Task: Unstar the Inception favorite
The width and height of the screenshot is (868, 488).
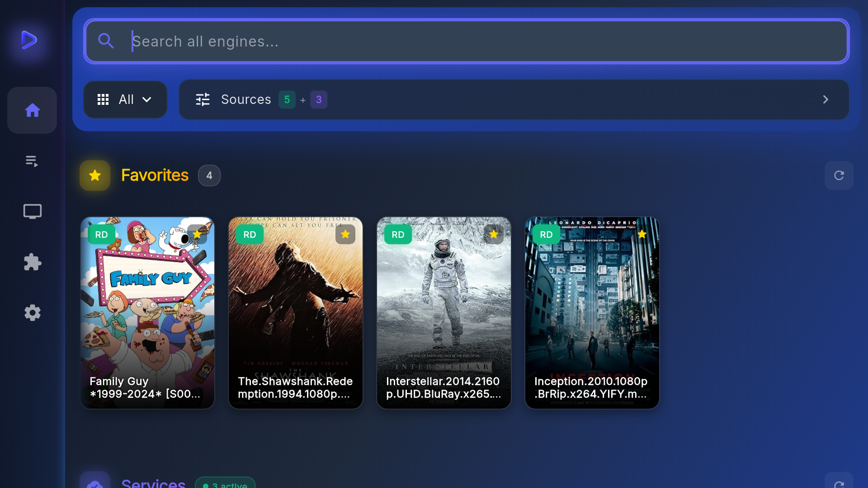Action: (642, 234)
